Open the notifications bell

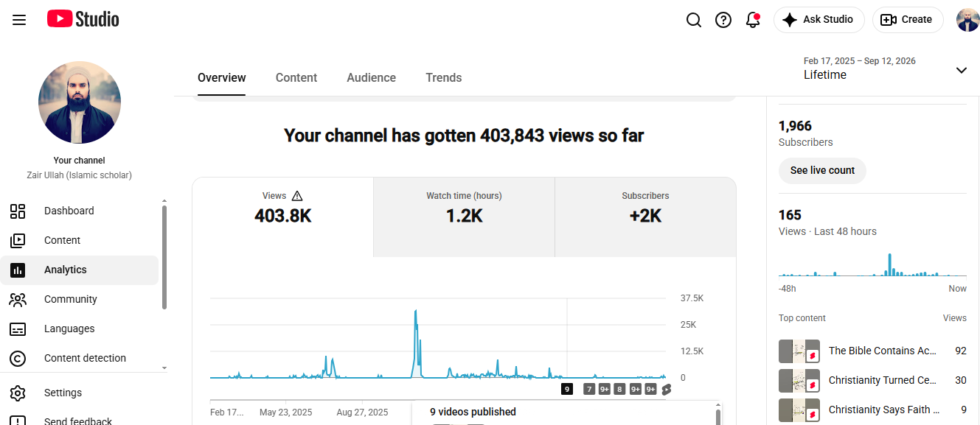point(753,20)
